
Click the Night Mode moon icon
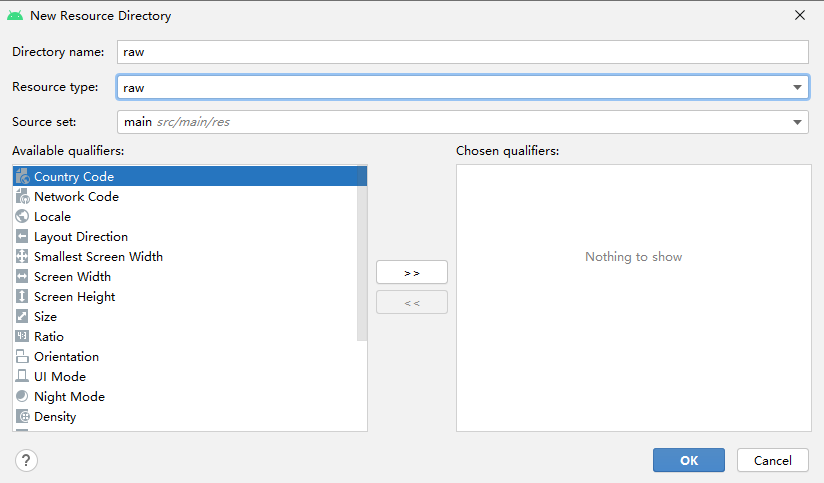[23, 397]
